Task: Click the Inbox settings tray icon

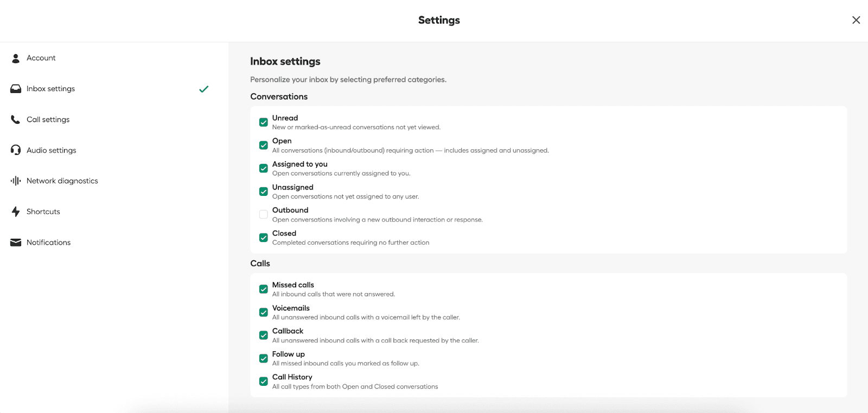Action: click(x=16, y=89)
